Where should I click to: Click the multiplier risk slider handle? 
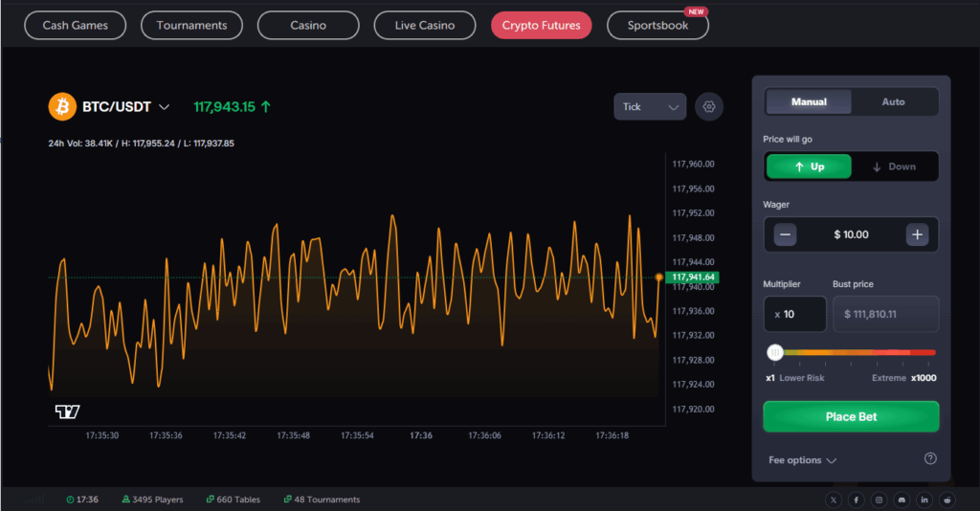tap(775, 352)
